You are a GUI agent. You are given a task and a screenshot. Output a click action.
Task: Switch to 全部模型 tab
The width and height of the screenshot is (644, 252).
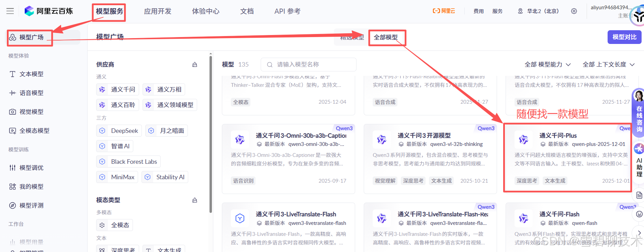pos(386,37)
